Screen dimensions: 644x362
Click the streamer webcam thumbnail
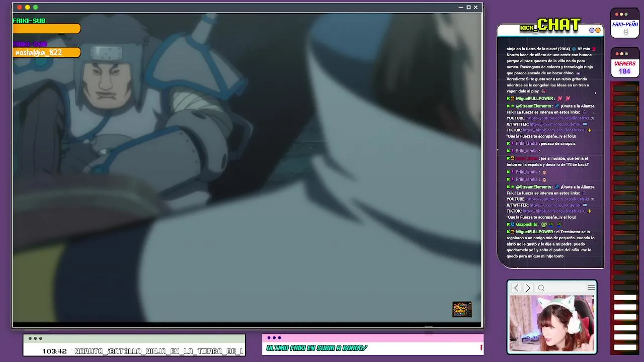552,323
